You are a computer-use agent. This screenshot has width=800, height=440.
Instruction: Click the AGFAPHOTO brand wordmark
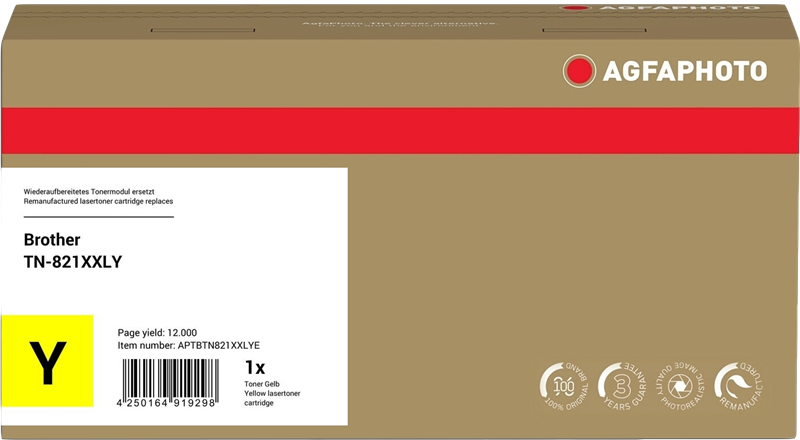[685, 71]
